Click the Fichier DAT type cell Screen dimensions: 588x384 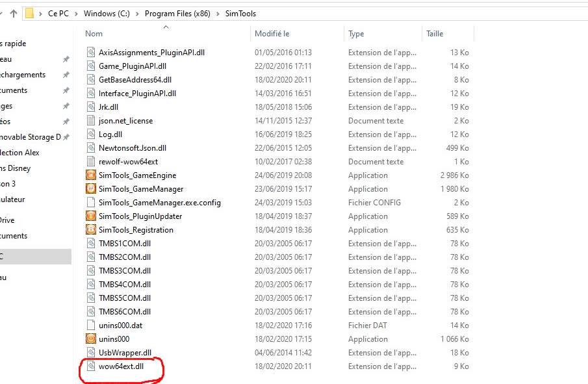point(368,325)
